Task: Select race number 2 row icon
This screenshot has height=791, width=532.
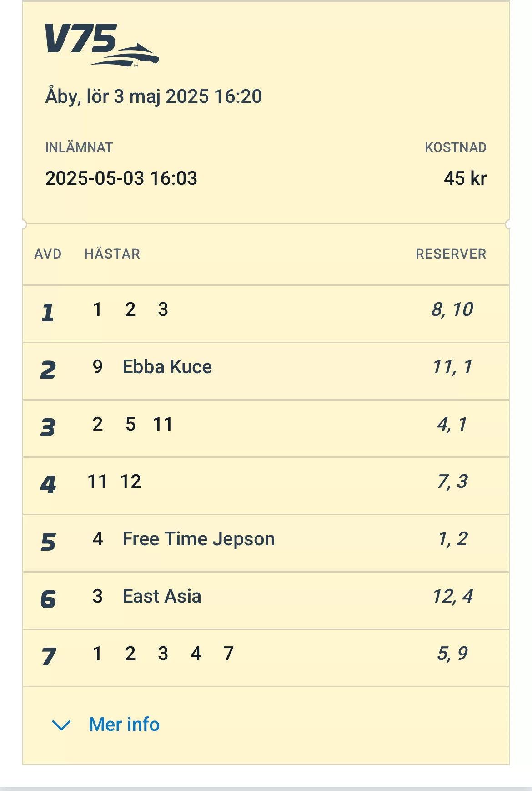Action: click(x=48, y=370)
